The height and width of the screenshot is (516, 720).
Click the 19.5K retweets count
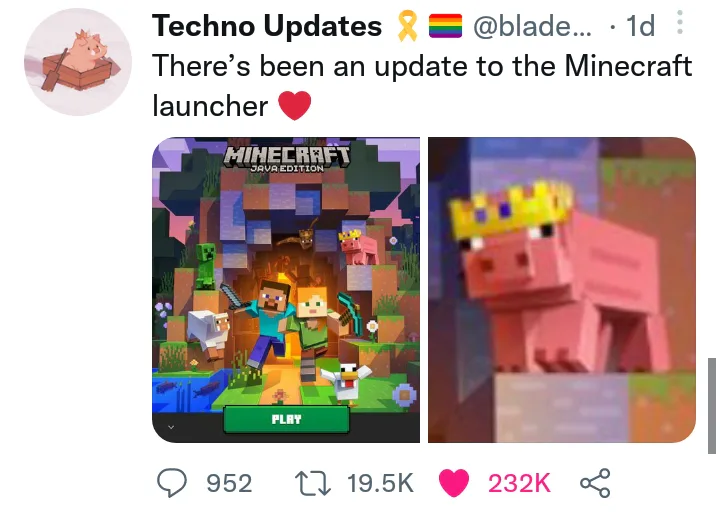380,483
